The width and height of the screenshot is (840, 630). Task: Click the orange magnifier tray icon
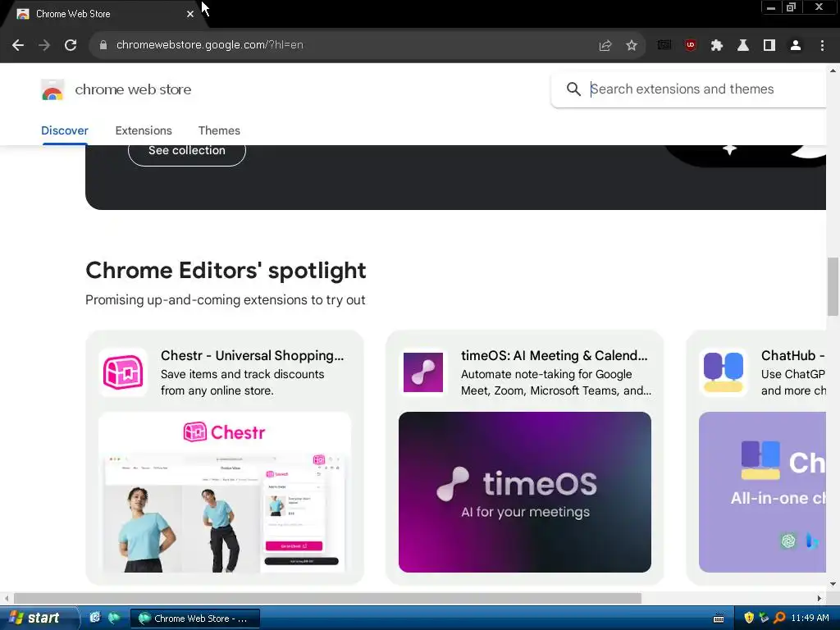tap(779, 618)
